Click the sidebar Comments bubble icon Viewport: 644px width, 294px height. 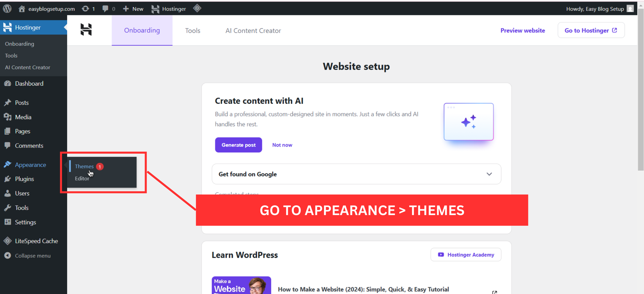[7, 145]
